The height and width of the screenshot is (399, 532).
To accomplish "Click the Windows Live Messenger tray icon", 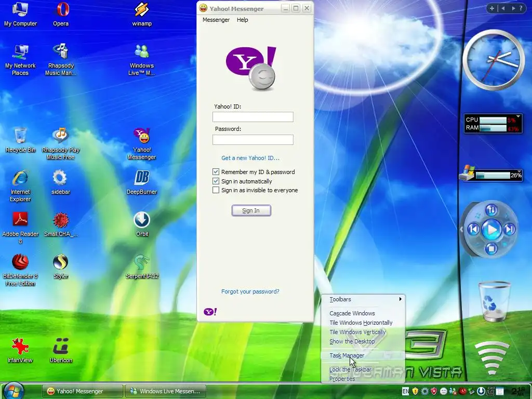I will pos(453,391).
